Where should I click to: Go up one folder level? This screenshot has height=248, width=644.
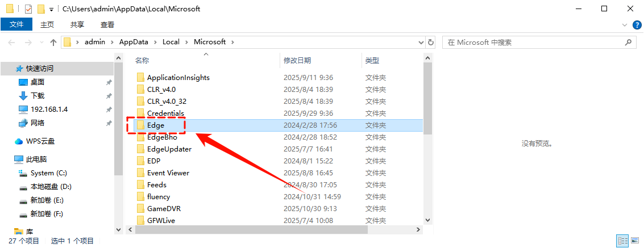pos(53,42)
